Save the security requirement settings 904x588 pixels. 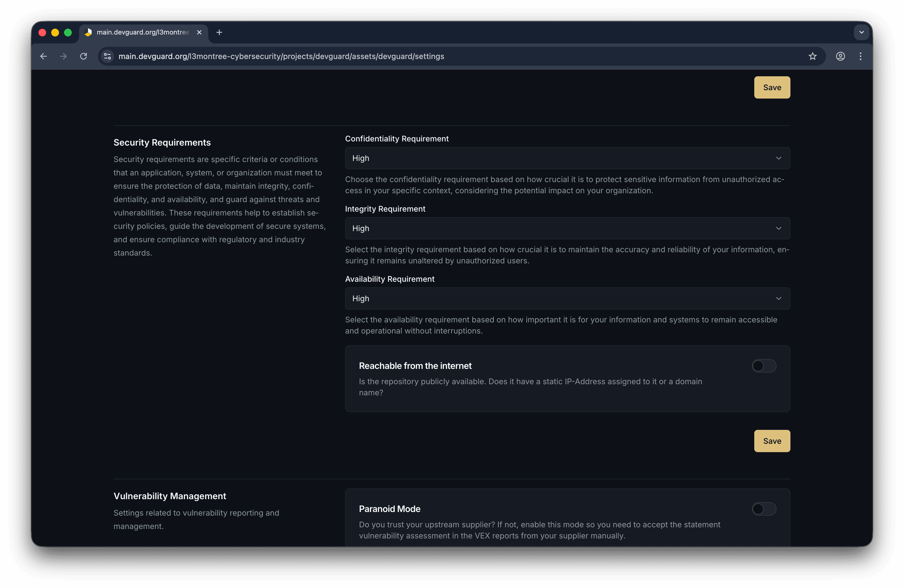(x=772, y=87)
